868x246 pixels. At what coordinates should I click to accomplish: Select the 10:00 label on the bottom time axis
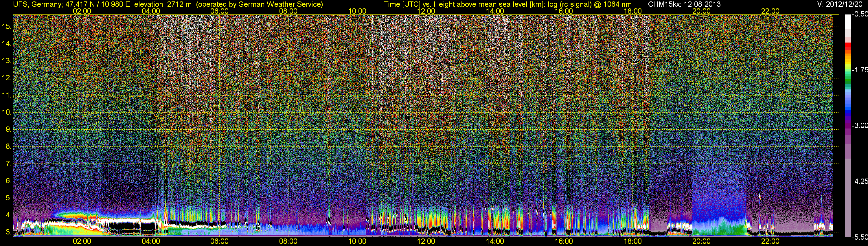357,241
